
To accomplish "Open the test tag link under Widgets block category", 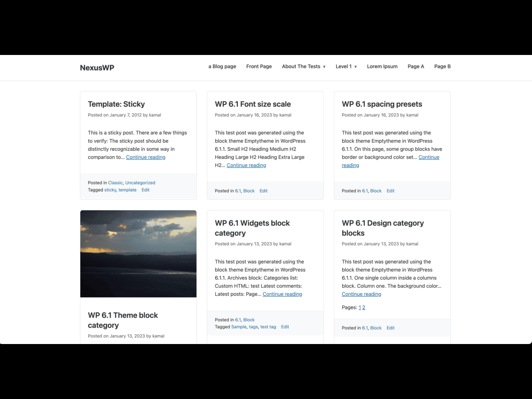I will click(268, 327).
